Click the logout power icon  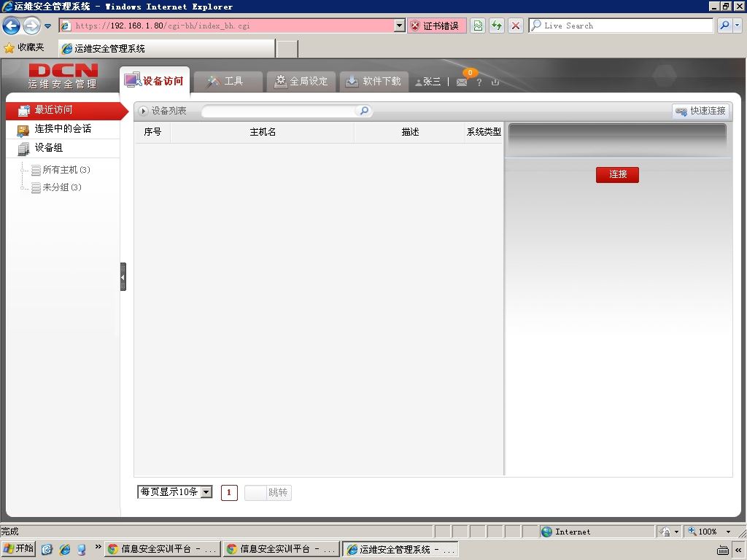click(495, 82)
